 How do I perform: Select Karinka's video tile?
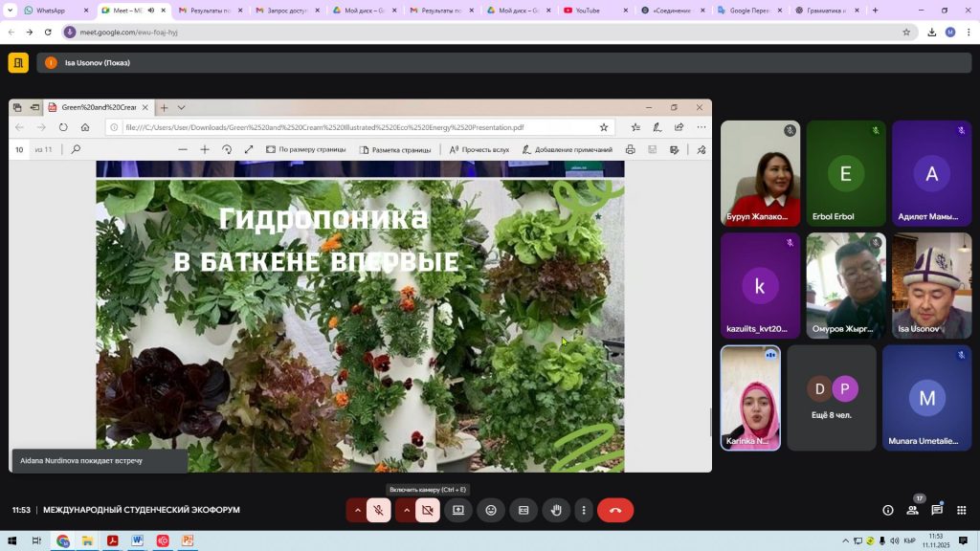[750, 398]
